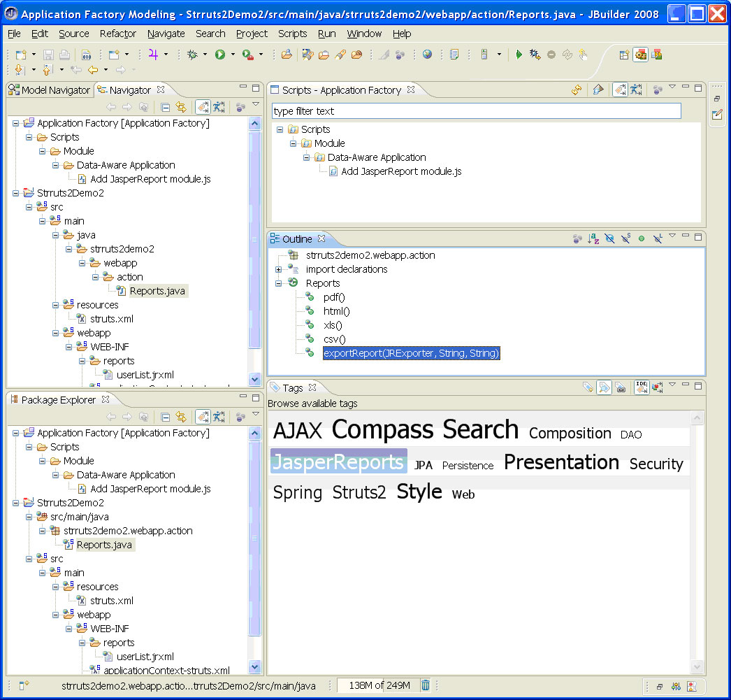731x700 pixels.
Task: Click the New wizard toolbar icon
Action: (x=20, y=55)
